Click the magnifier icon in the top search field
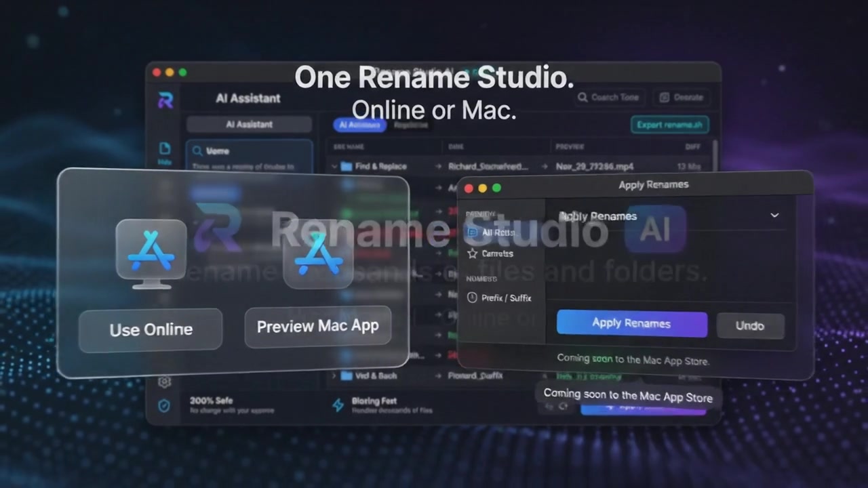 pyautogui.click(x=583, y=98)
